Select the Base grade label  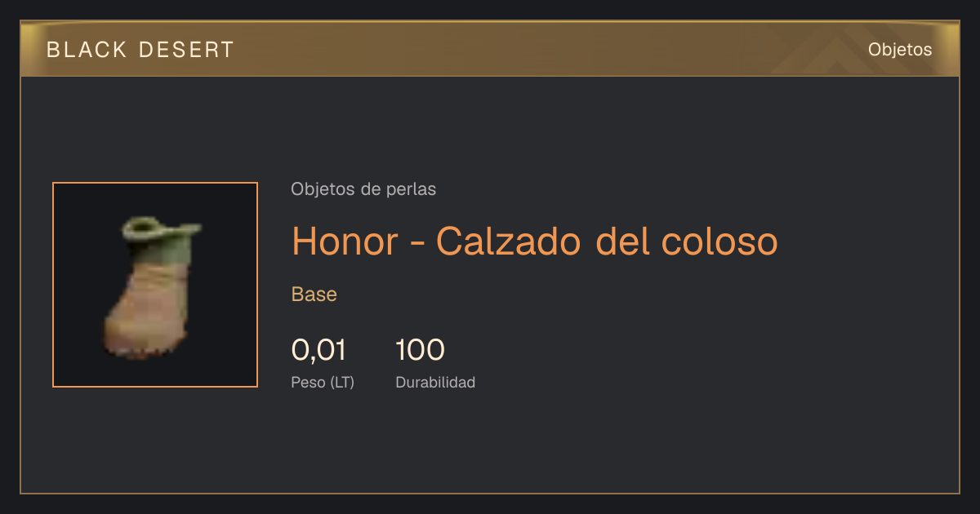point(314,295)
